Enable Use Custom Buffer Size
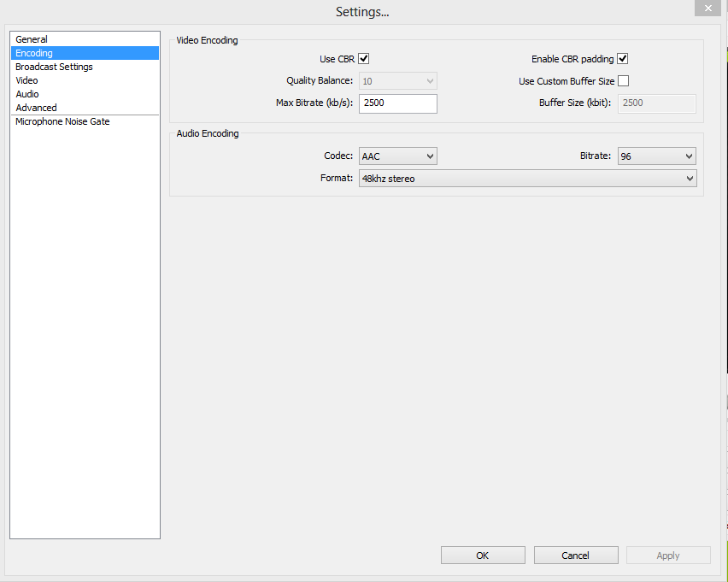 tap(624, 81)
